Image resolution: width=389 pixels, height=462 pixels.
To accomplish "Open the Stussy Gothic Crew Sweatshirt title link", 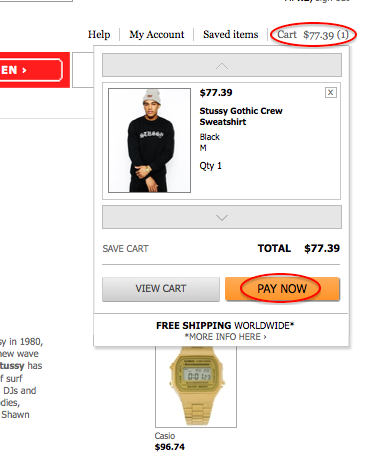I will 241,116.
